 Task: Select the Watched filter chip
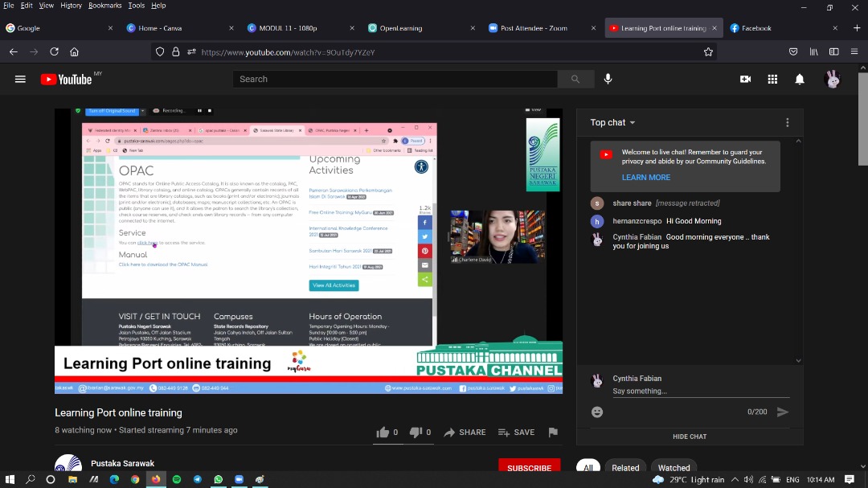coord(674,468)
